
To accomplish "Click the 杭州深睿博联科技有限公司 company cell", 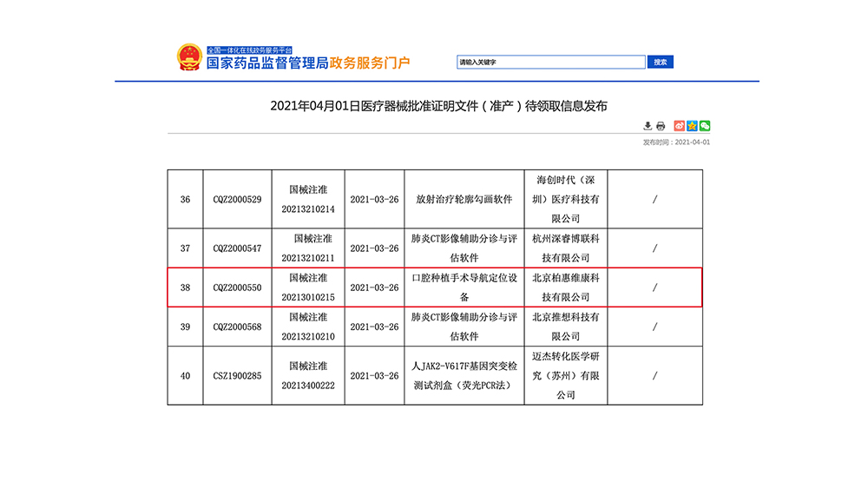I will point(566,248).
